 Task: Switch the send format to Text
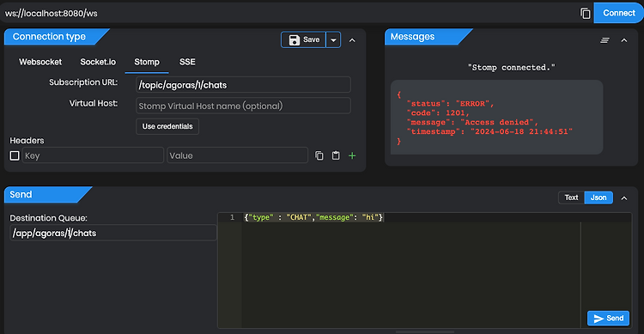click(571, 197)
